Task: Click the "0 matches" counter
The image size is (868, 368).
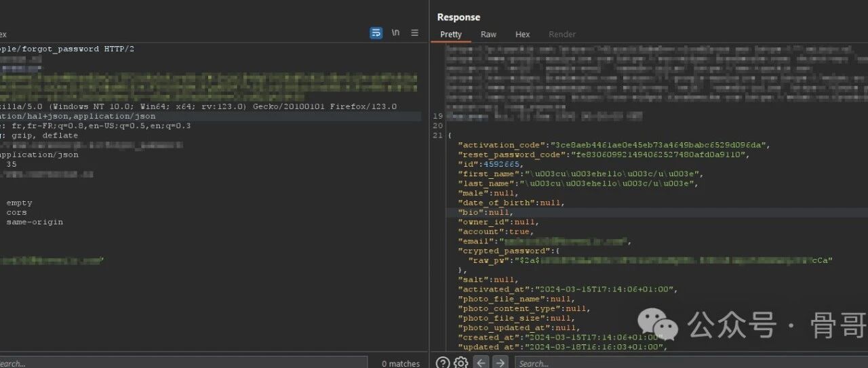Action: [x=401, y=364]
